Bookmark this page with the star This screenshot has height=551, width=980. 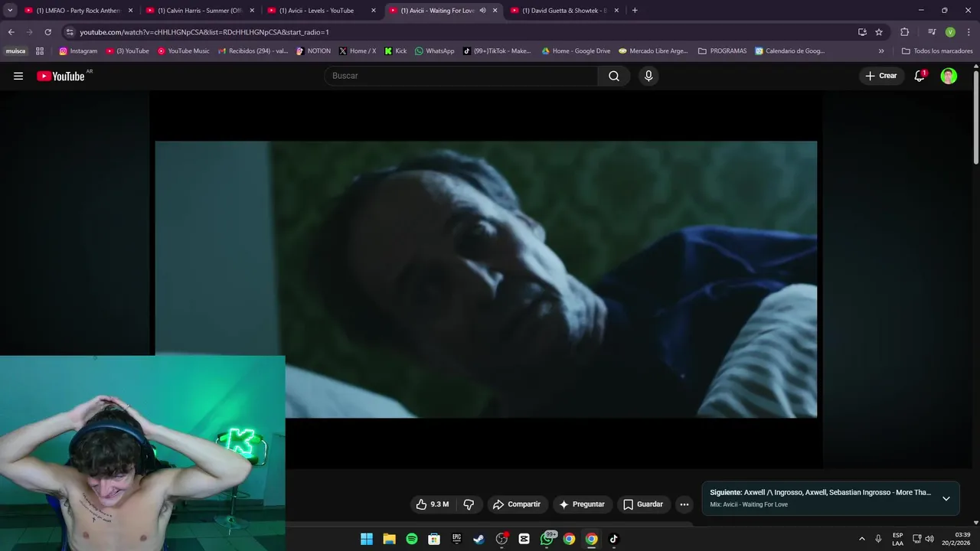point(879,32)
